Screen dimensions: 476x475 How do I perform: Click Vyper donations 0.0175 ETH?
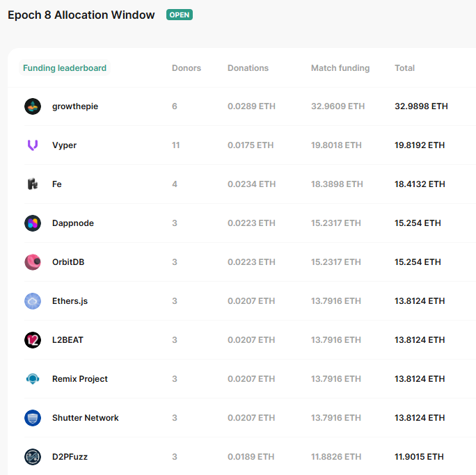251,145
